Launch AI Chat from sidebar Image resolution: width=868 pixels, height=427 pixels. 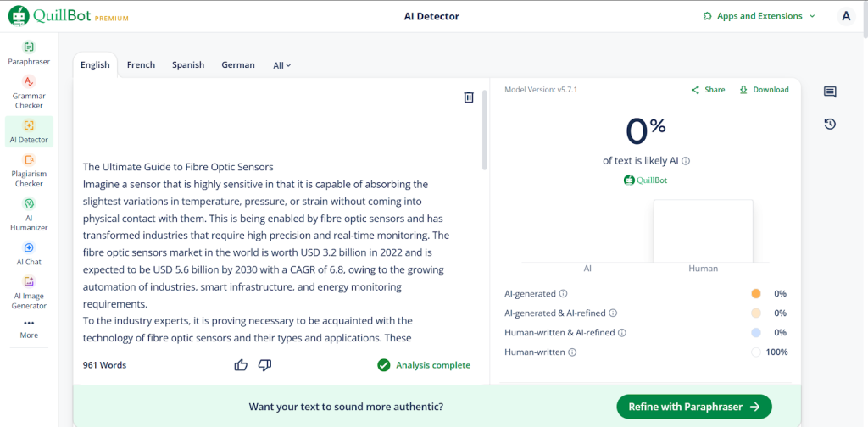coord(29,248)
